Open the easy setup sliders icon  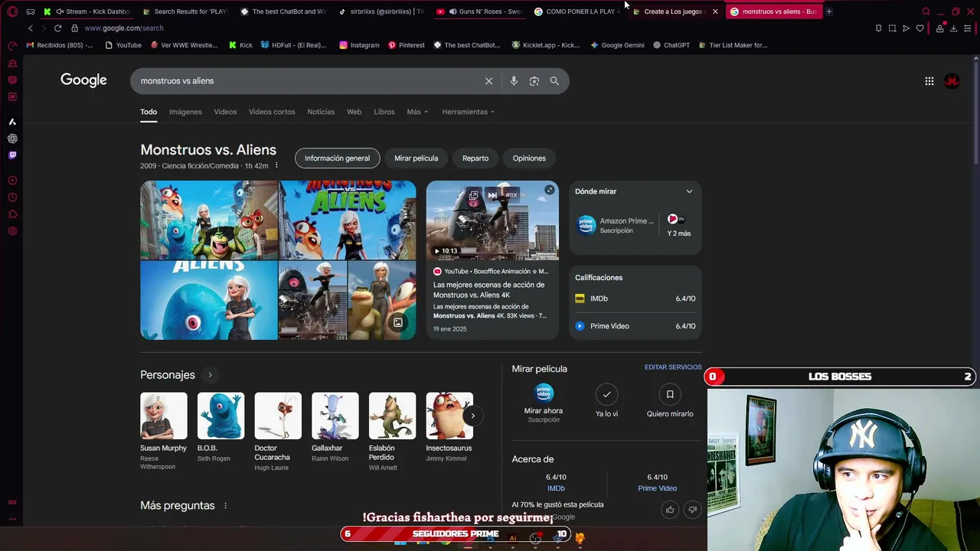tap(968, 28)
